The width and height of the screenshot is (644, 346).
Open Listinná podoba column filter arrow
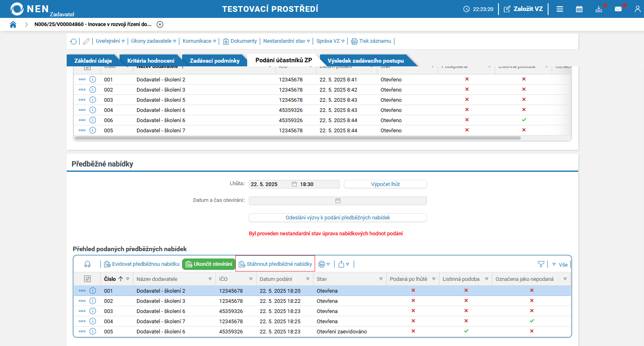[x=487, y=279]
